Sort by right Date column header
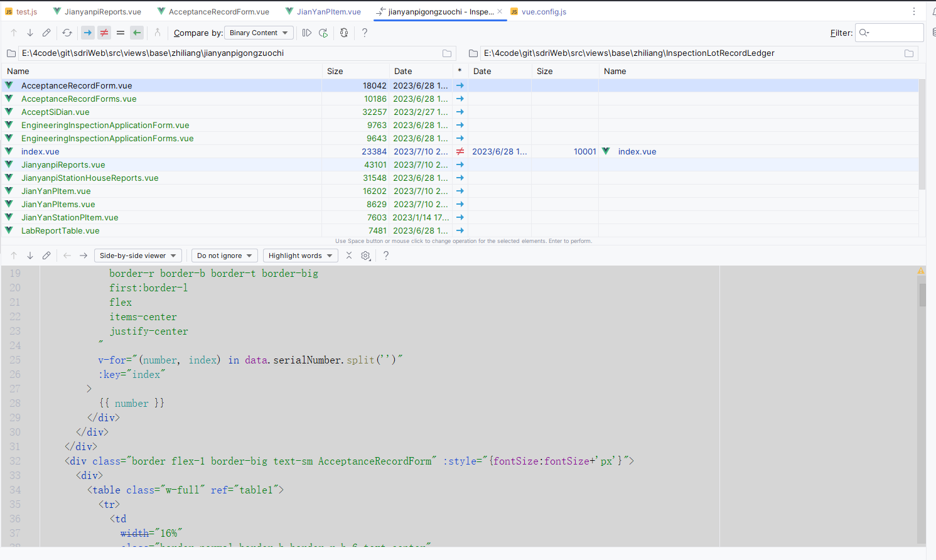This screenshot has height=560, width=936. coord(500,71)
